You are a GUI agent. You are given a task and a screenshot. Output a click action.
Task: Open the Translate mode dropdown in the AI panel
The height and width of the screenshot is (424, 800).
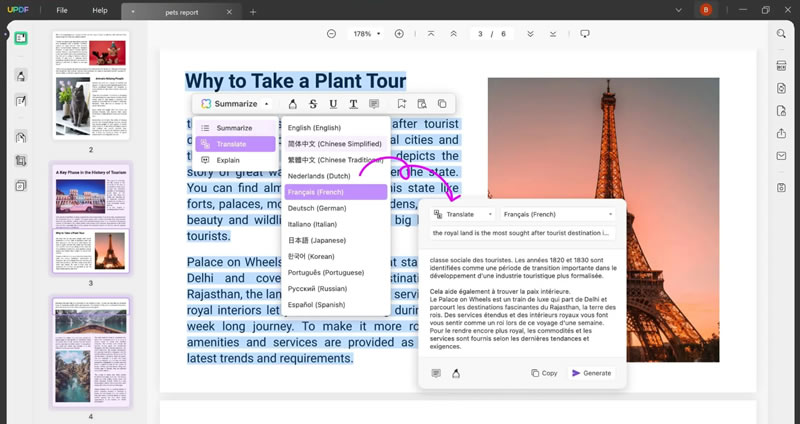[x=463, y=214]
